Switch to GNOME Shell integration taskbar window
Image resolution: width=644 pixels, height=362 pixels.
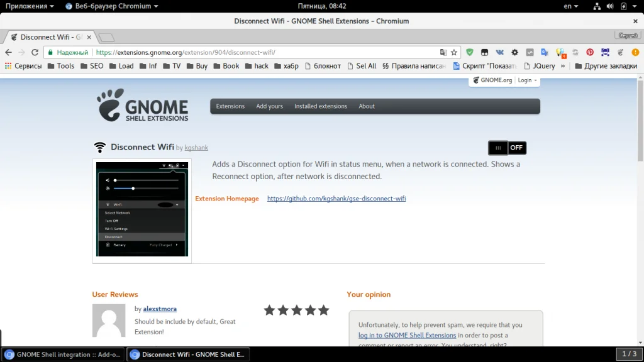(x=63, y=354)
